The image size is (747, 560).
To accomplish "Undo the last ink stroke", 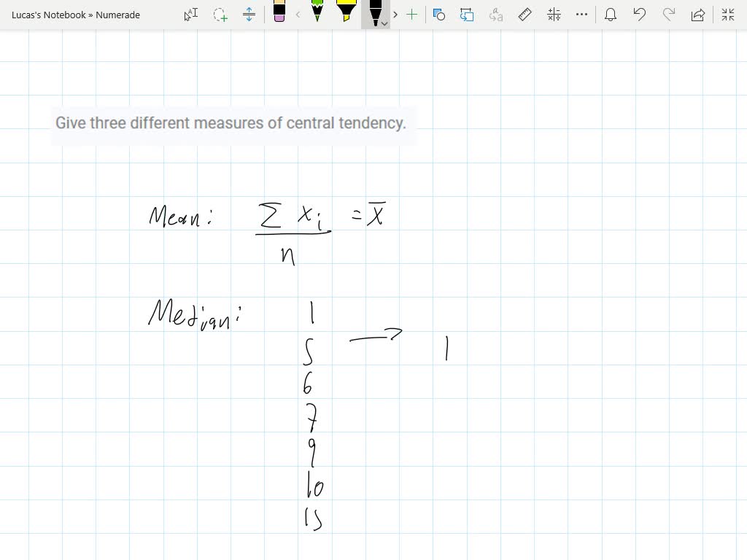I will point(640,15).
